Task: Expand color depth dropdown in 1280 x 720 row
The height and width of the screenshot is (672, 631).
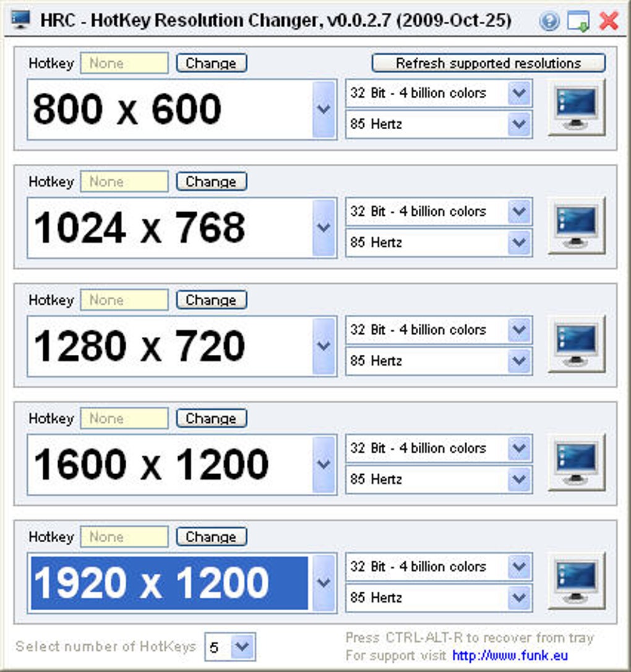Action: 519,330
